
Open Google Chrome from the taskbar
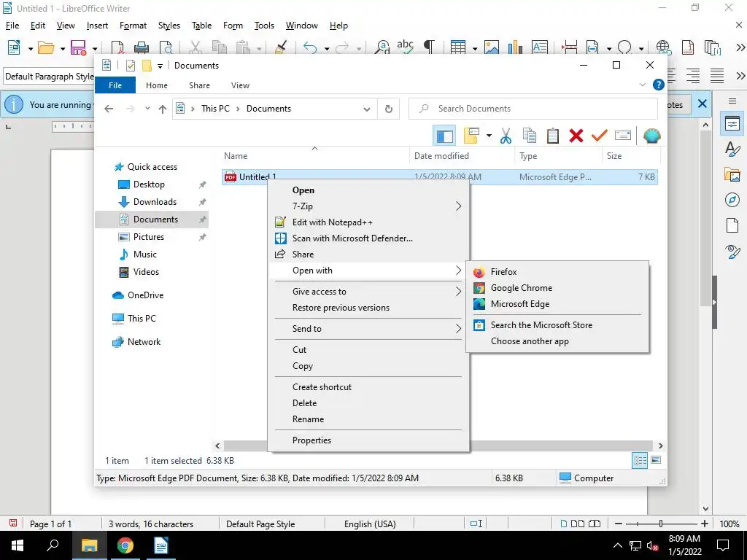(125, 545)
